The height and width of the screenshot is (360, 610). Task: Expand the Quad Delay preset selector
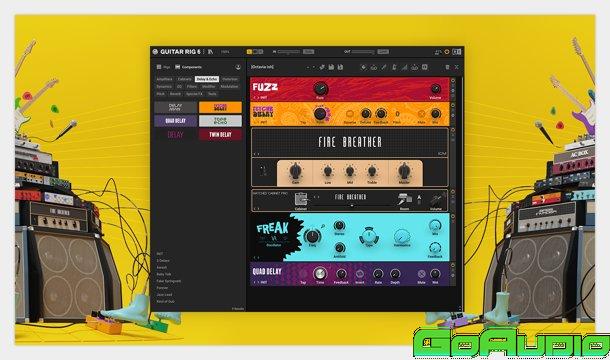pos(257,282)
